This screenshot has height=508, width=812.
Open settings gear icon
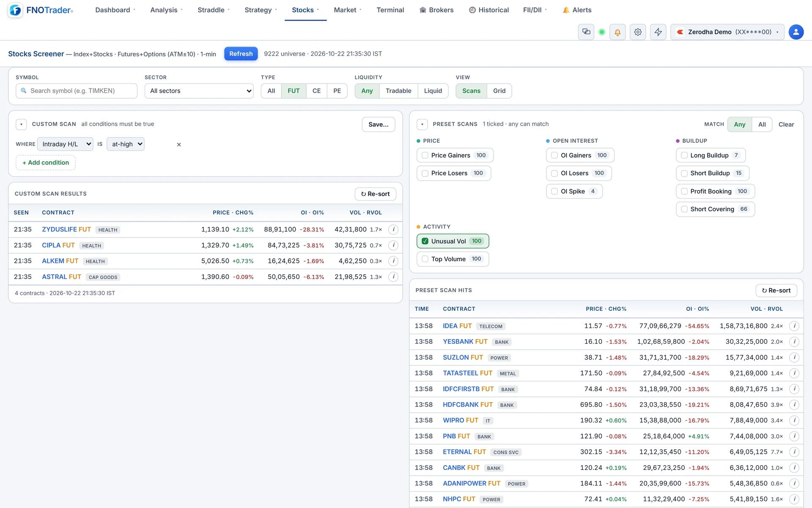pos(638,32)
